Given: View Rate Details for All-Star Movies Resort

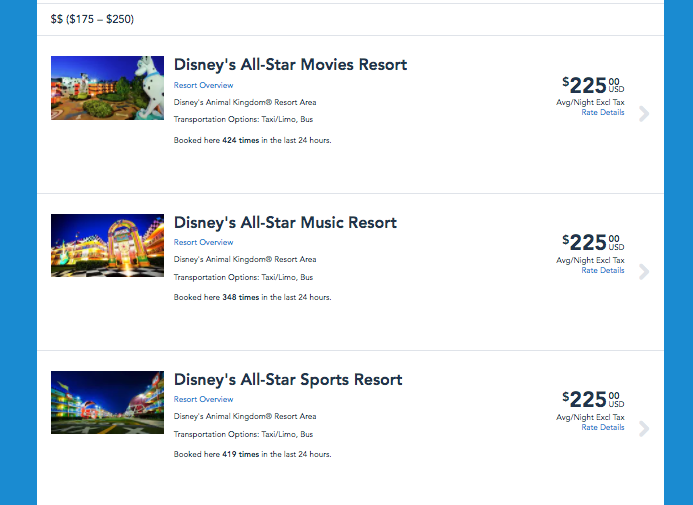Looking at the screenshot, I should [602, 113].
